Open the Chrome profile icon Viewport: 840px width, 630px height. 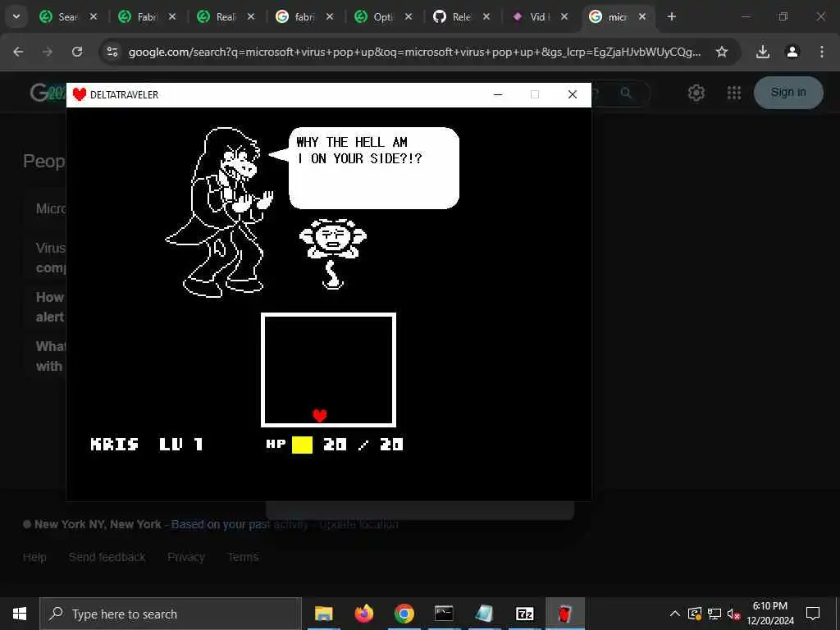[x=792, y=52]
